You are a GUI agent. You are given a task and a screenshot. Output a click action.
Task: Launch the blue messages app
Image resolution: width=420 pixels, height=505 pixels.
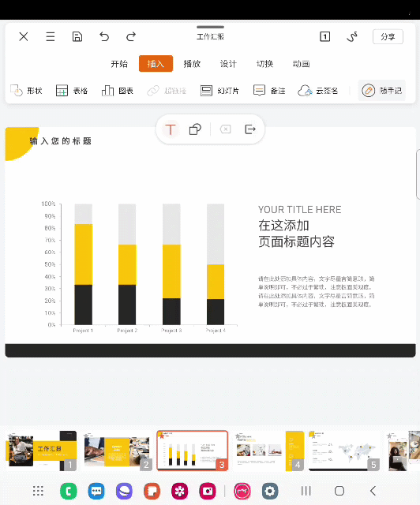[96, 491]
